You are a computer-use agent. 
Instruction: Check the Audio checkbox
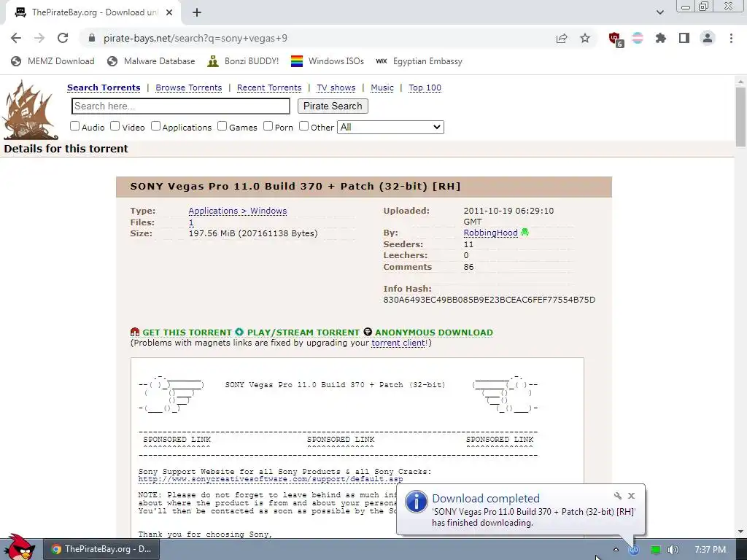pyautogui.click(x=75, y=126)
